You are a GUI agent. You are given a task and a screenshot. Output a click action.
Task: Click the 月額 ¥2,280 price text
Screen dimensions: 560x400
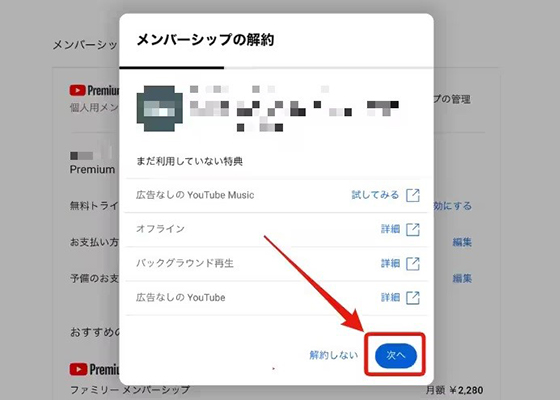455,390
